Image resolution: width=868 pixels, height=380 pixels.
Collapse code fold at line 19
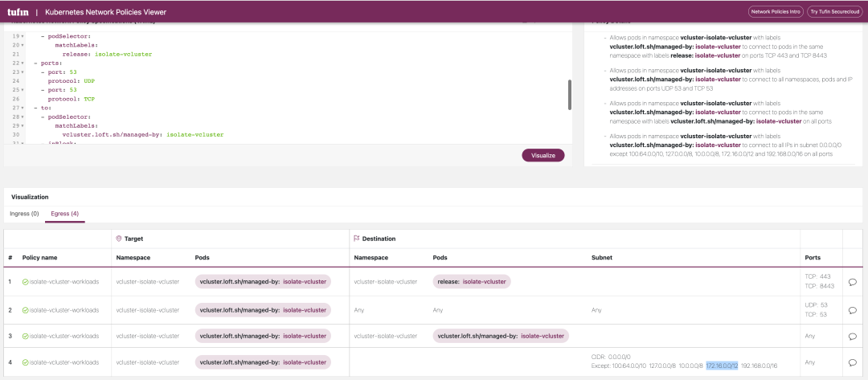click(x=23, y=35)
